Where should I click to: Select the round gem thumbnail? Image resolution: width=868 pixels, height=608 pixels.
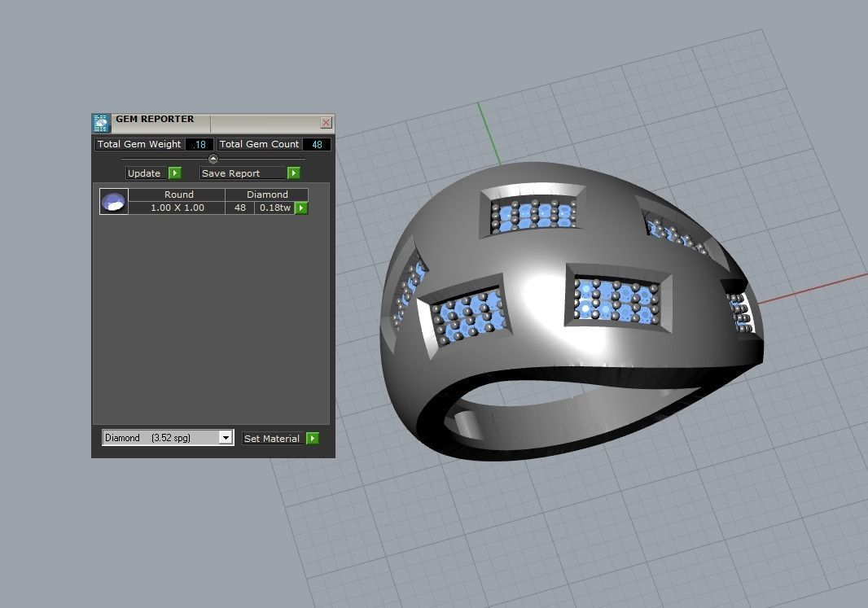pos(114,201)
